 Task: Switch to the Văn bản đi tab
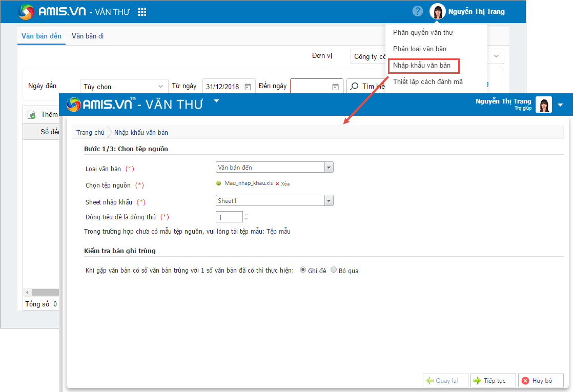(x=88, y=36)
